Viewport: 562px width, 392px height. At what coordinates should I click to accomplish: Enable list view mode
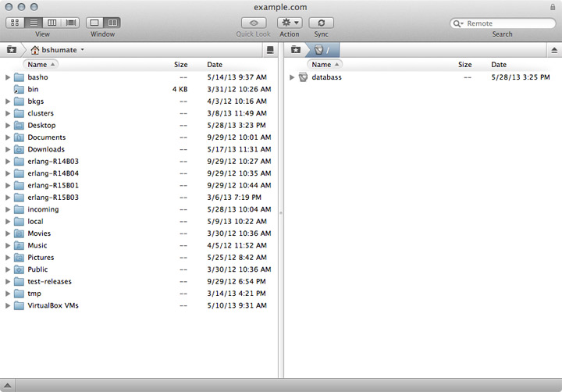tap(34, 23)
